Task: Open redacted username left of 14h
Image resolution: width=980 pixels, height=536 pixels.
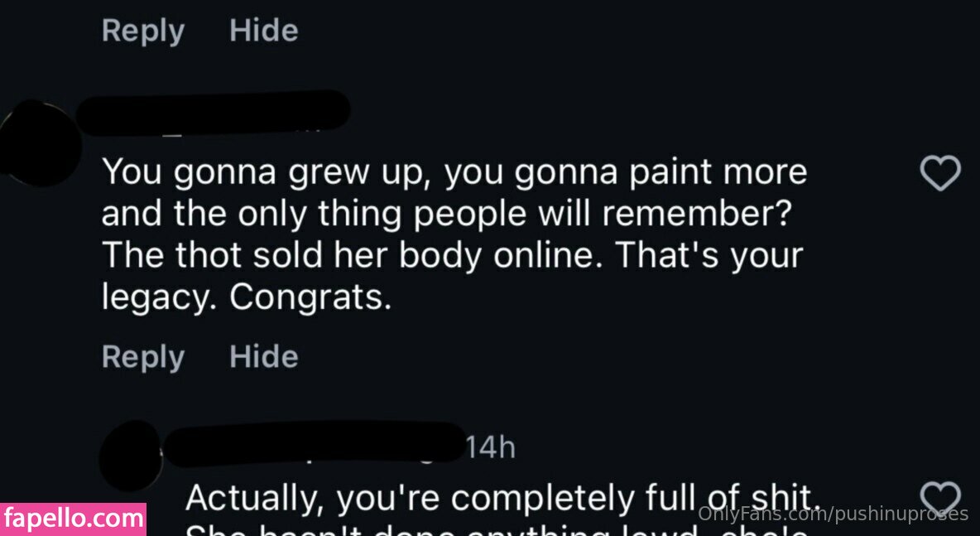Action: (x=315, y=443)
